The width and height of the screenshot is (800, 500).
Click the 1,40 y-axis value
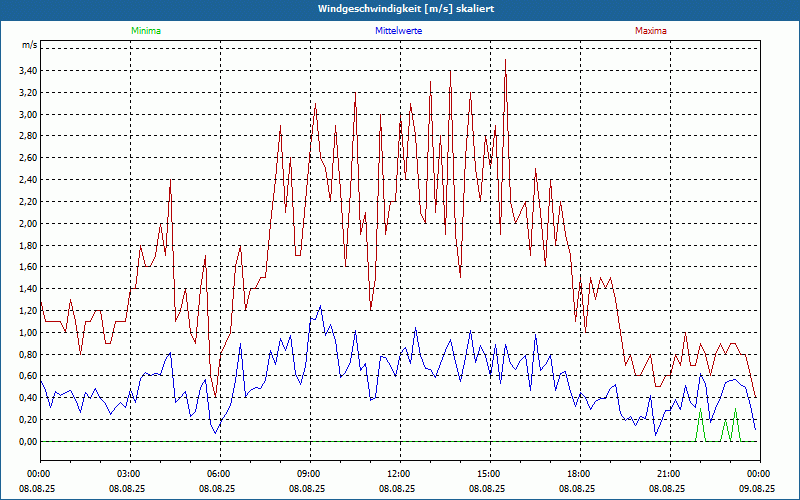[28, 289]
